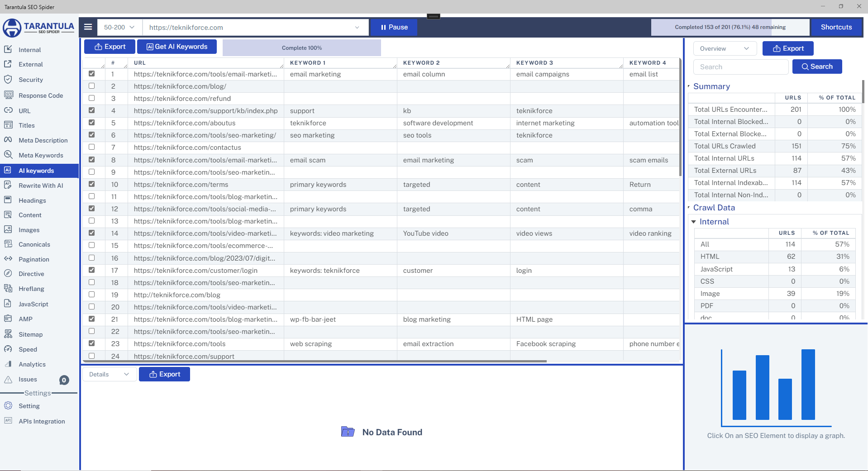Pause the crawl
Screen dimensions: 868x471
click(394, 27)
